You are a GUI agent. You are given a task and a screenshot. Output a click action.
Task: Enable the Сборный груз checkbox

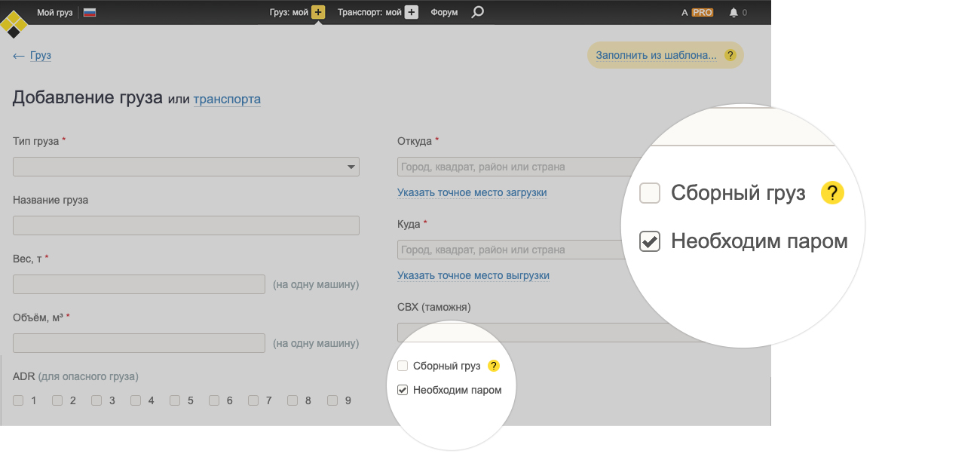403,366
